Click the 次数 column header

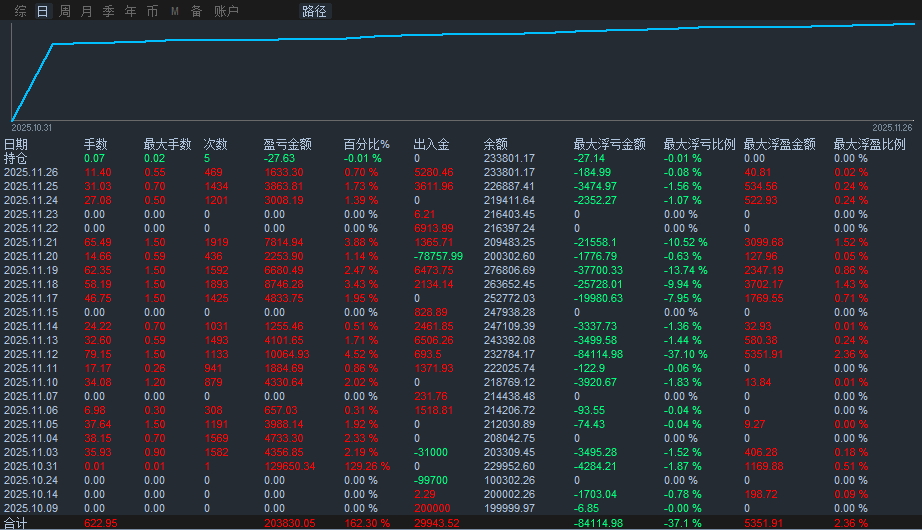click(x=215, y=144)
